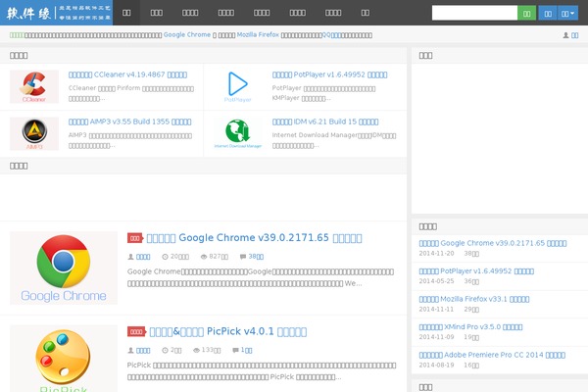Open sidebar link Mozilla Firefox v33.1
Image resolution: width=588 pixels, height=392 pixels.
click(x=474, y=299)
